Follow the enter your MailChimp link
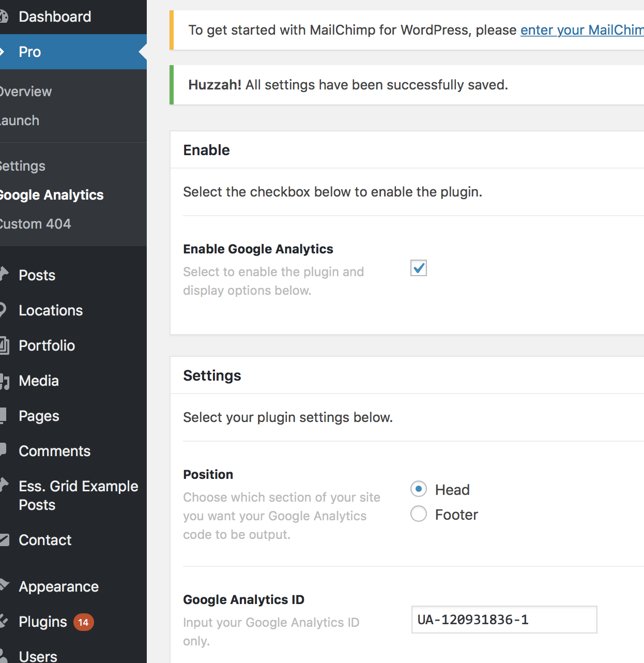The image size is (644, 663). [582, 30]
